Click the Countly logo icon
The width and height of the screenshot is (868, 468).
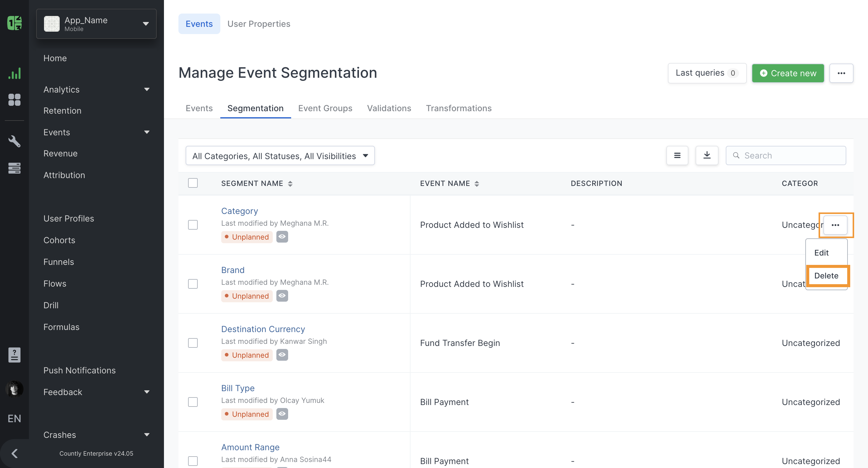coord(14,23)
